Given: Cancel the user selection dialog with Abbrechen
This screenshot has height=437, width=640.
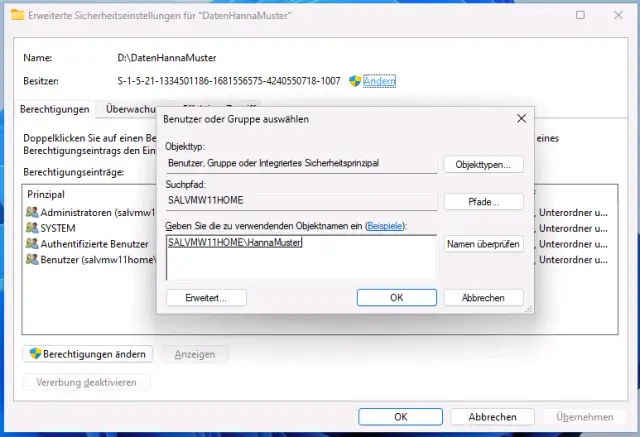Looking at the screenshot, I should tap(483, 298).
